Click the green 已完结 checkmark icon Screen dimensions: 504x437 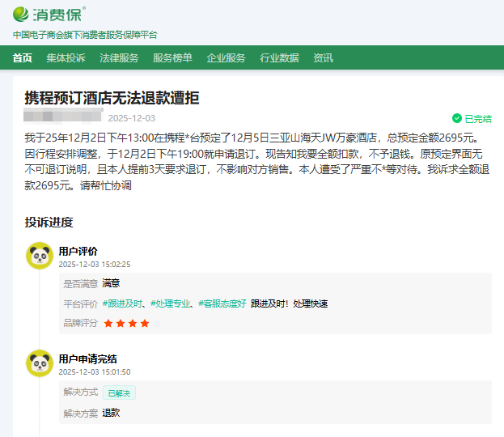(457, 118)
